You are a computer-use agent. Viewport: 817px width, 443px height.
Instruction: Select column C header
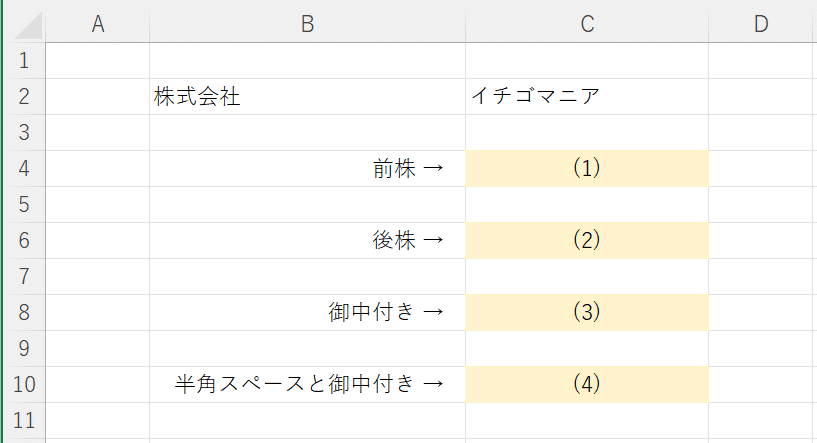coord(587,24)
